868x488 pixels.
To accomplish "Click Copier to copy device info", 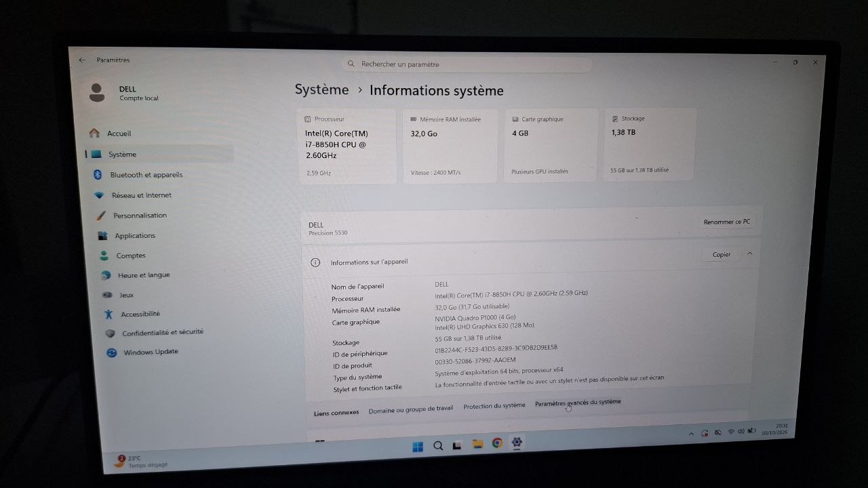I will click(x=722, y=254).
